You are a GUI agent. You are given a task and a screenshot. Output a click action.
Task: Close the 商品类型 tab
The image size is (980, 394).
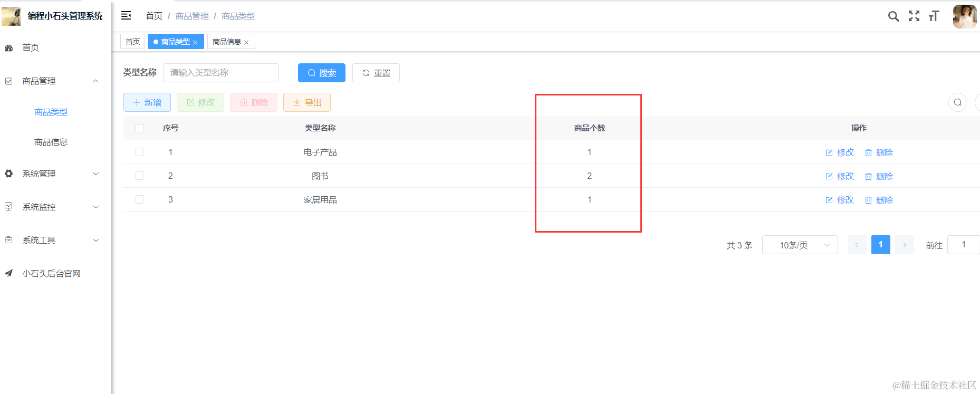click(195, 42)
